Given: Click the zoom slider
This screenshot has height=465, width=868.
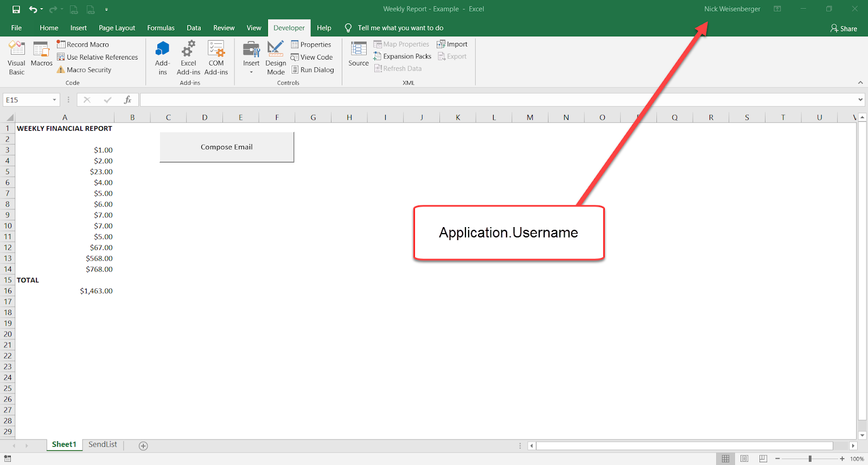Looking at the screenshot, I should click(810, 458).
